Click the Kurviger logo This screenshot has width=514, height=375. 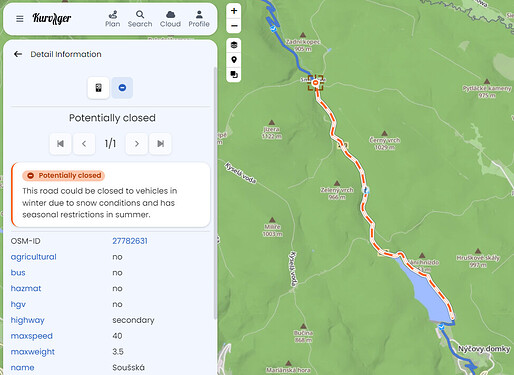click(x=51, y=18)
